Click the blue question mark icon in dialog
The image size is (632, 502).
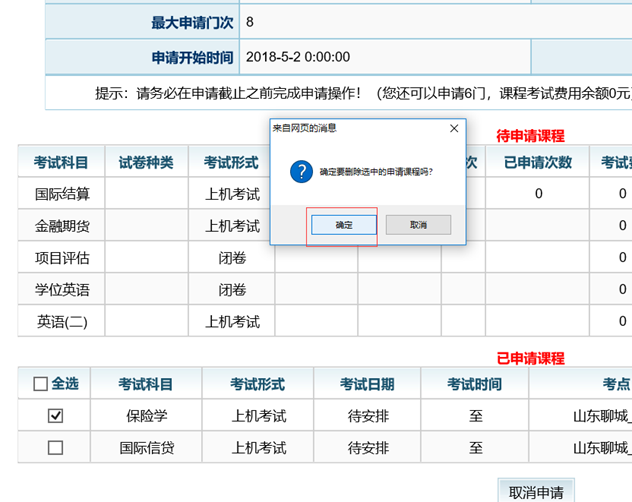[301, 171]
